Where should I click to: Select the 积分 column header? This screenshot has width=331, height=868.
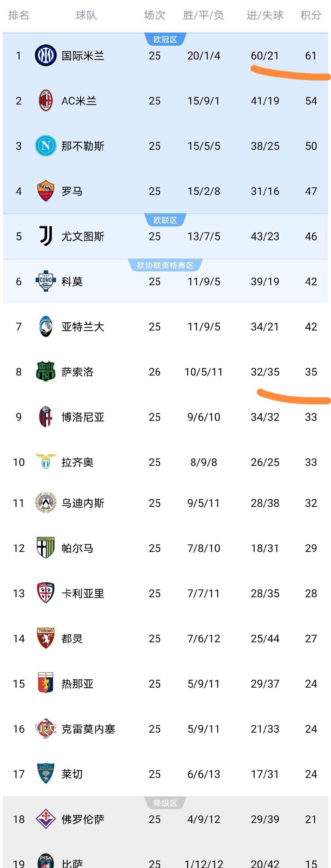point(311,15)
